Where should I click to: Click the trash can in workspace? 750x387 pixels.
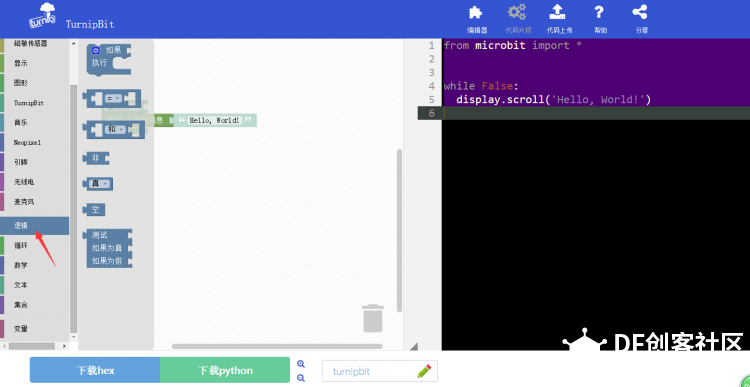click(373, 318)
